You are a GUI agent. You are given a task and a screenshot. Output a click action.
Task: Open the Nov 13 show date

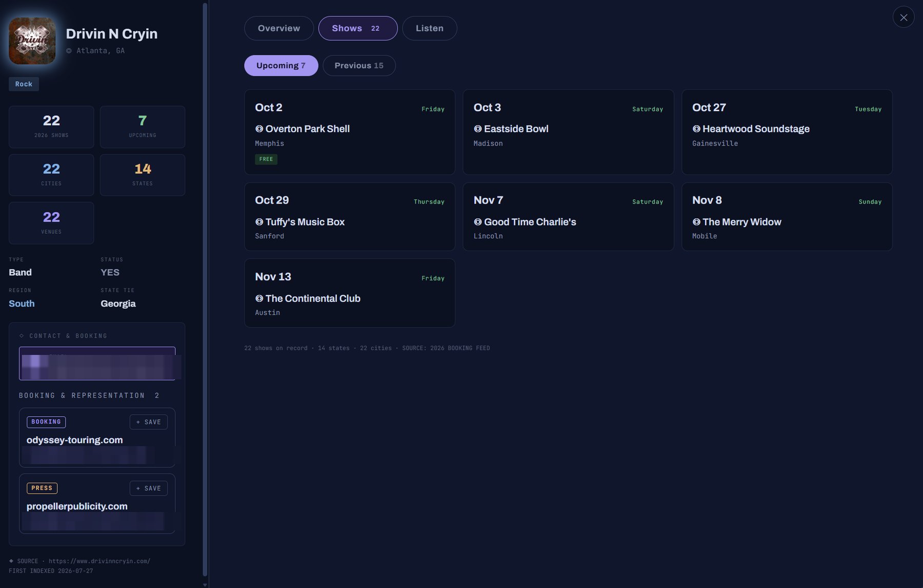tap(273, 277)
